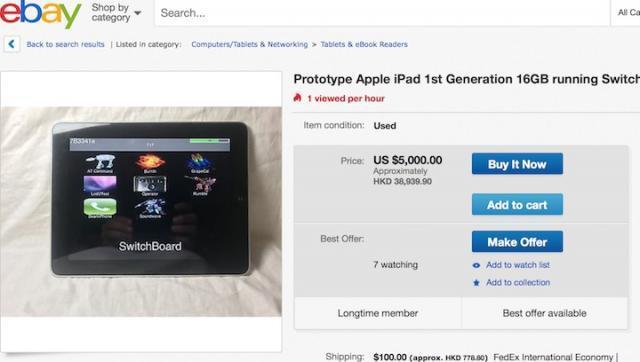
Task: Click the eBay logo
Action: point(40,13)
